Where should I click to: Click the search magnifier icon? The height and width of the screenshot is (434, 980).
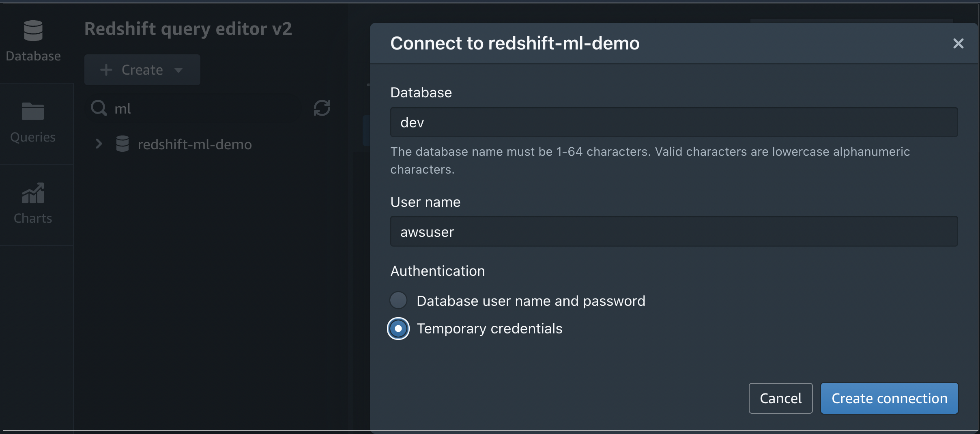coord(98,107)
